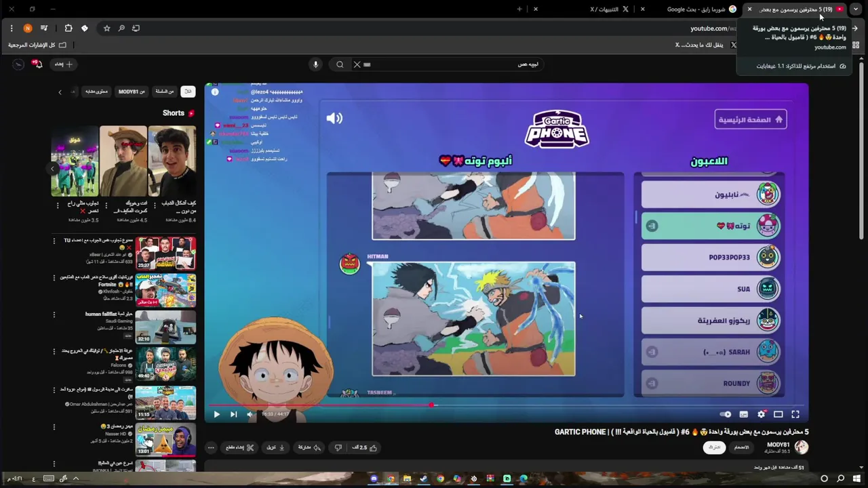Open options menu for Nasser HD video
This screenshot has height=488, width=868.
click(54, 427)
